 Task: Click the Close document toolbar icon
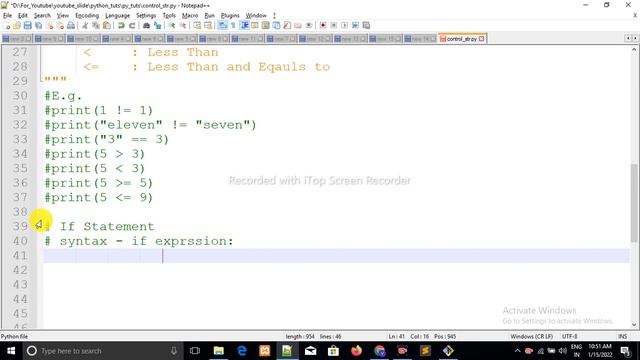point(49,26)
